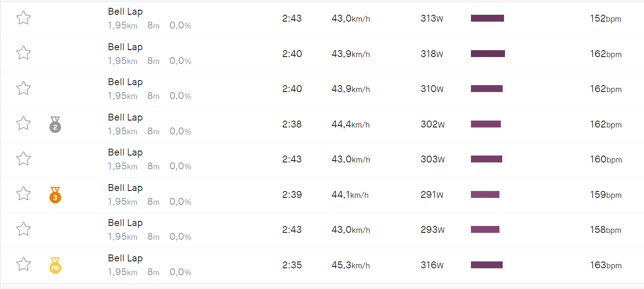Viewport: 644px width, 289px height.
Task: Click the bronze 3rd place medal icon
Action: [x=55, y=195]
